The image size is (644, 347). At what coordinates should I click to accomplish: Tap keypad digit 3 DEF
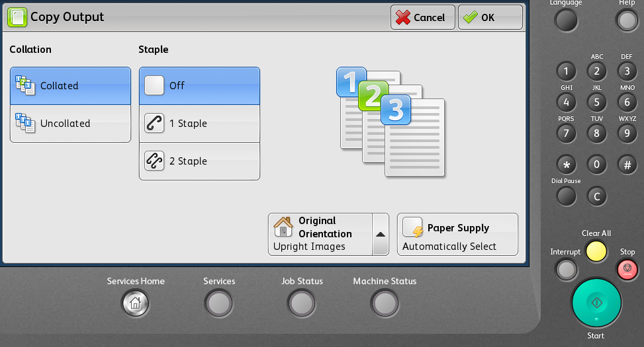pos(627,71)
